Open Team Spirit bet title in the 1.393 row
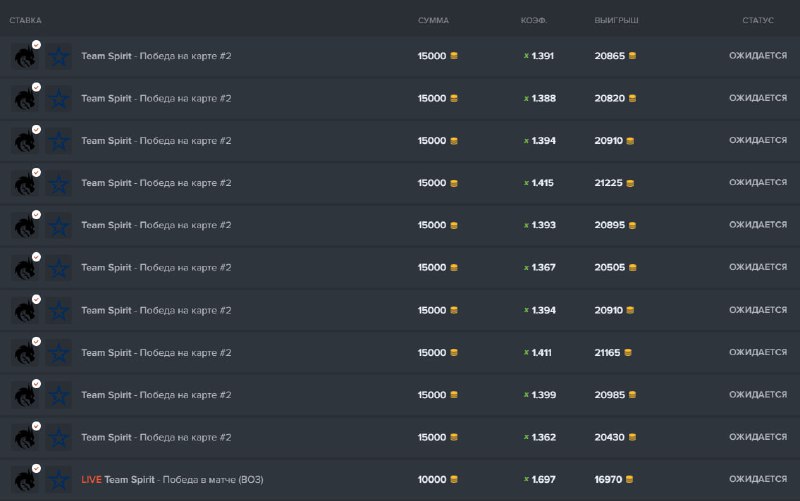 [x=156, y=226]
